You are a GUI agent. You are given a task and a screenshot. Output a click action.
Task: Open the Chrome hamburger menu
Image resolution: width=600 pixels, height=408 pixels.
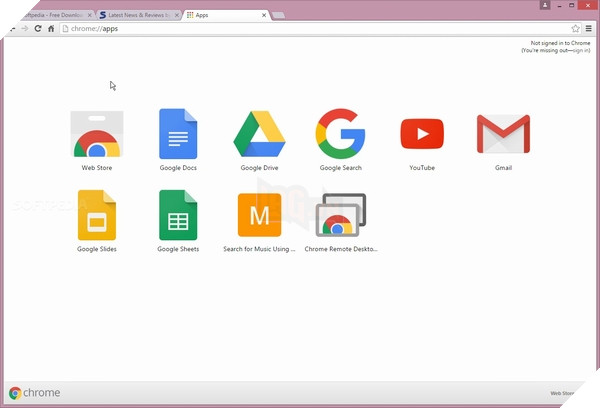(x=589, y=28)
